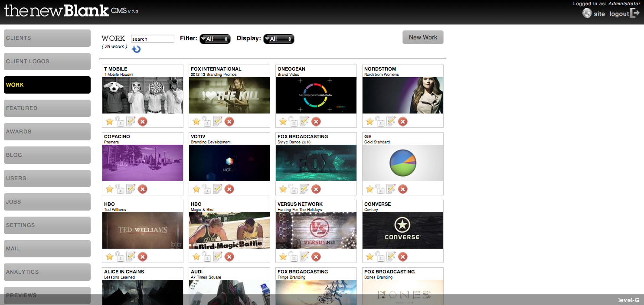Toggle lock on OneOcean Brand Video

coord(293,121)
